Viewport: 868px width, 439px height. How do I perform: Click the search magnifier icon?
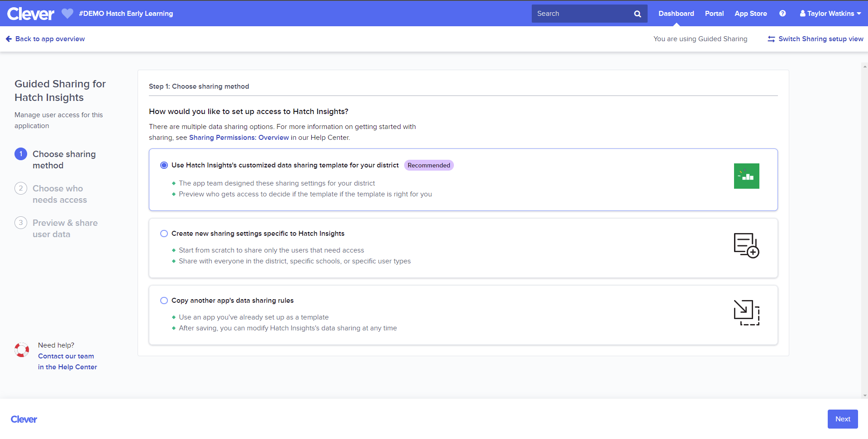tap(637, 14)
